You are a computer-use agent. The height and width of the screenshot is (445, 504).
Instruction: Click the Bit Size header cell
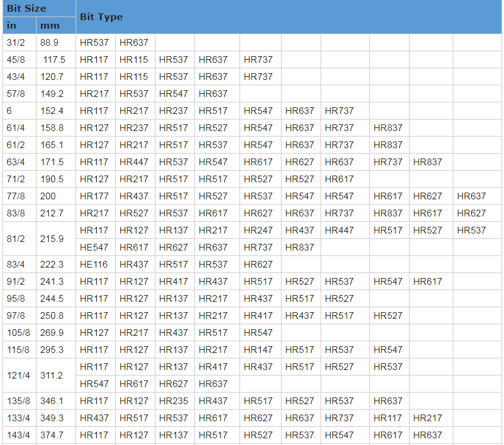26,9
